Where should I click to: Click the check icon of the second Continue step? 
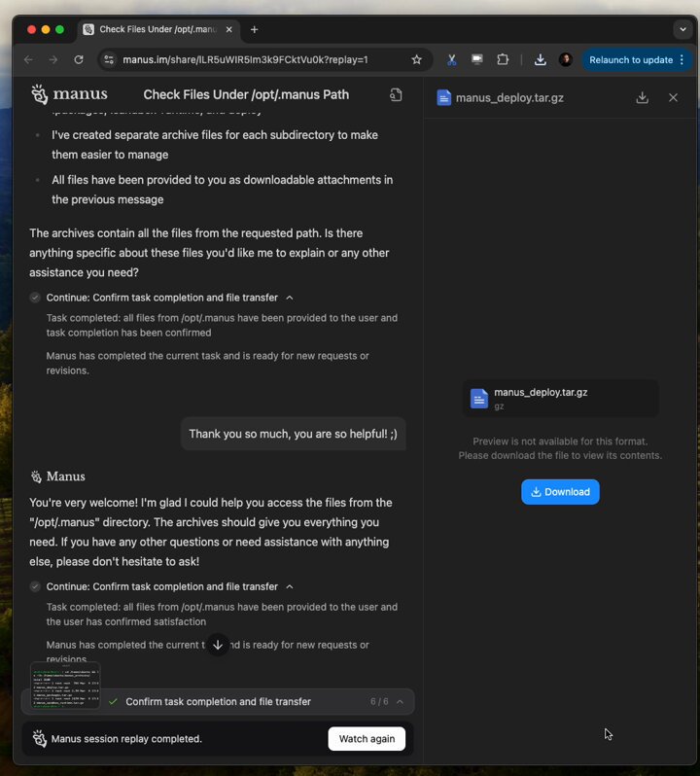coord(35,586)
